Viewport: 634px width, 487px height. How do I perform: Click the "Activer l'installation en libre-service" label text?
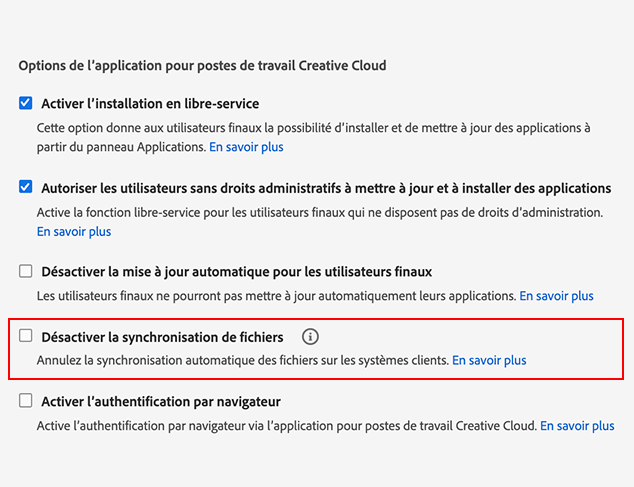150,103
